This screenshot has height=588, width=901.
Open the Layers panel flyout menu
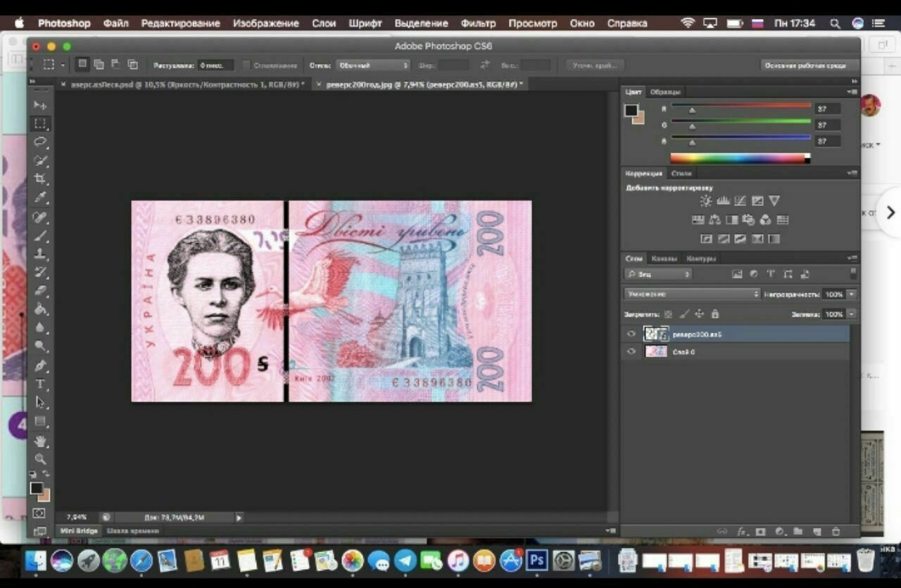point(852,258)
